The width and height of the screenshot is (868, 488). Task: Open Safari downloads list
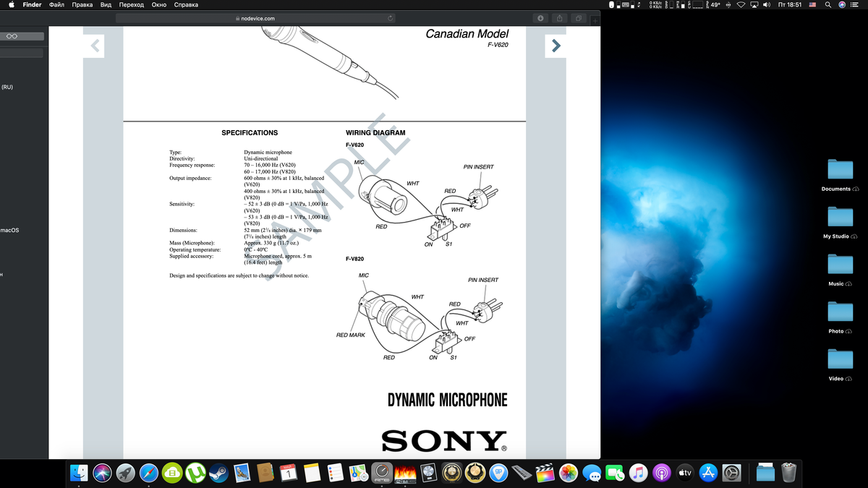(540, 18)
